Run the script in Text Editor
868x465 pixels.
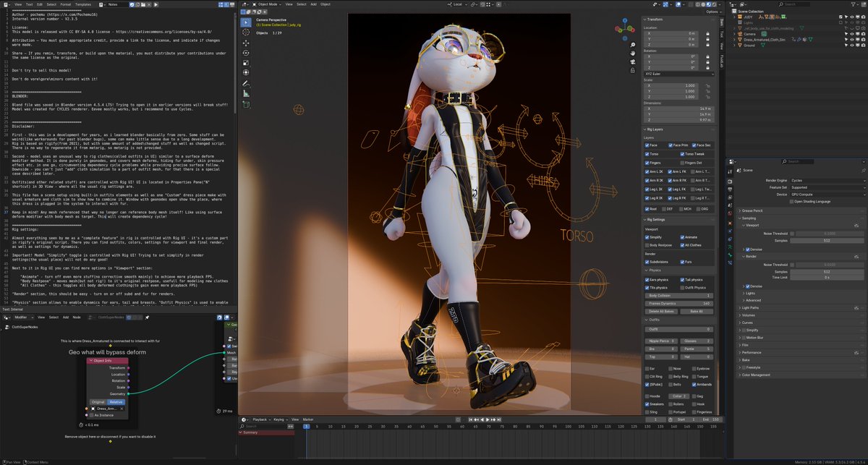click(x=156, y=4)
